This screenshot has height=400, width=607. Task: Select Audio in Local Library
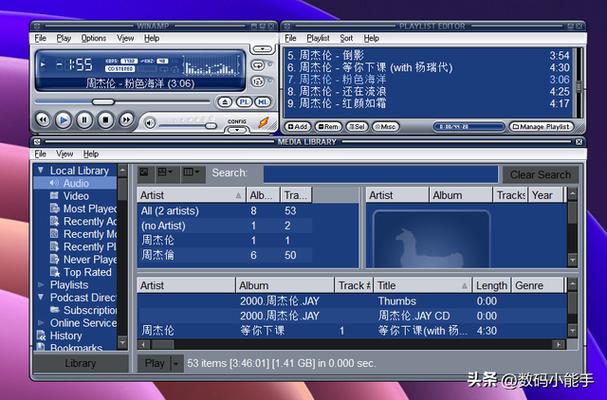[76, 183]
